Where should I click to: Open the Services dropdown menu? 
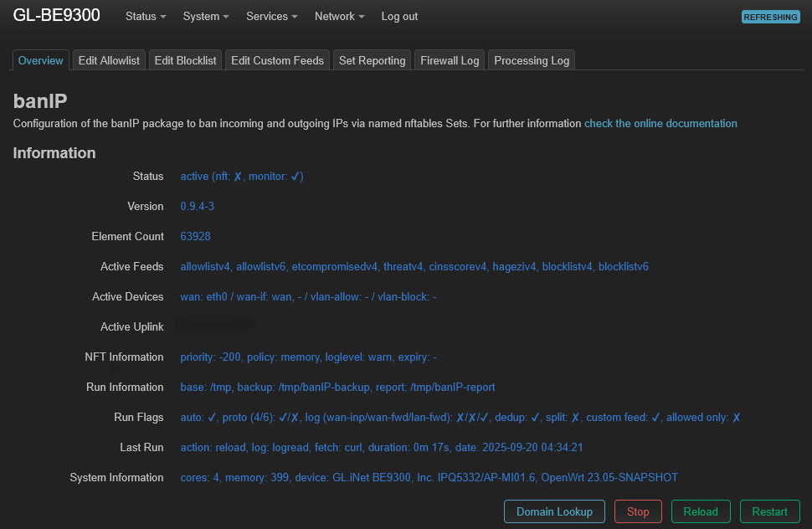point(272,17)
